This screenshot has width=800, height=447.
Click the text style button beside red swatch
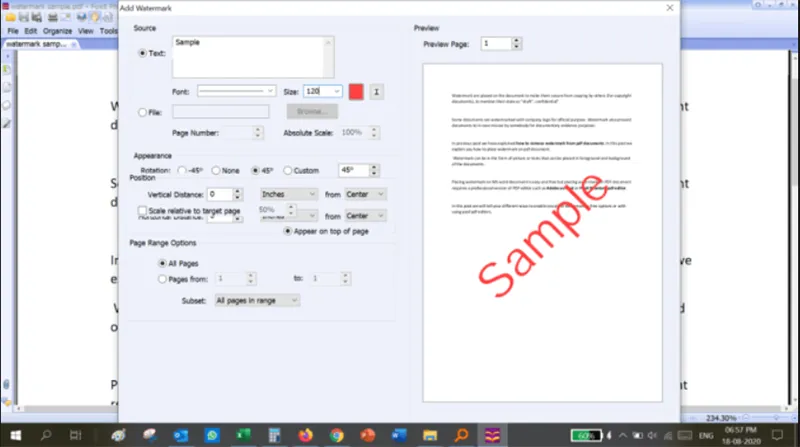pos(377,92)
